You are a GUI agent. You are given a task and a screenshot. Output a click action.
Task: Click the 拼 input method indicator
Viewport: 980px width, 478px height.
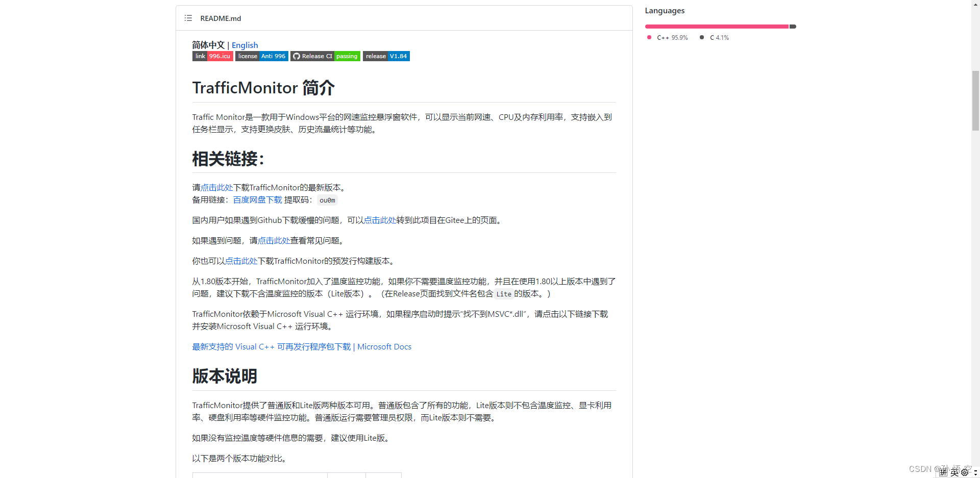(943, 472)
